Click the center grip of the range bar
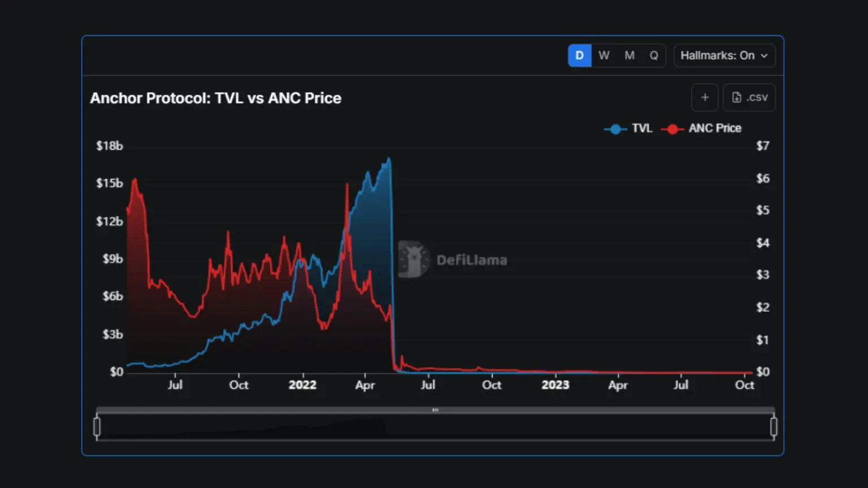Image resolution: width=868 pixels, height=488 pixels. click(435, 410)
